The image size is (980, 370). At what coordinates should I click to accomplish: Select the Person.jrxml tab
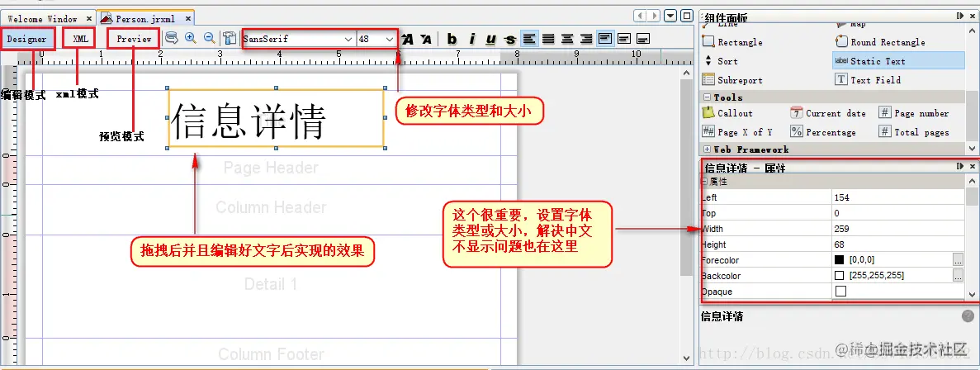(145, 19)
